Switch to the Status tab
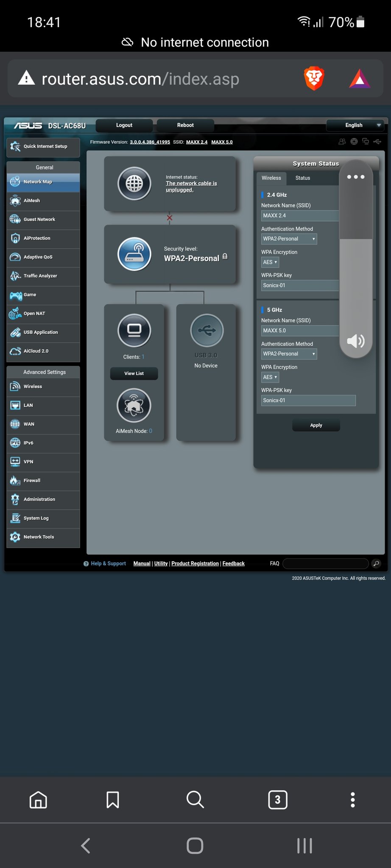The width and height of the screenshot is (391, 868). point(303,178)
